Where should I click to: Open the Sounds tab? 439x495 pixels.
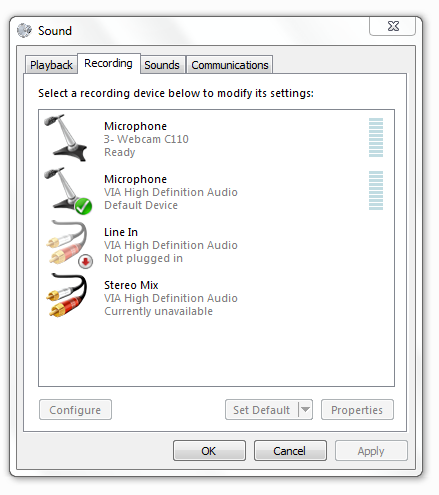click(162, 65)
